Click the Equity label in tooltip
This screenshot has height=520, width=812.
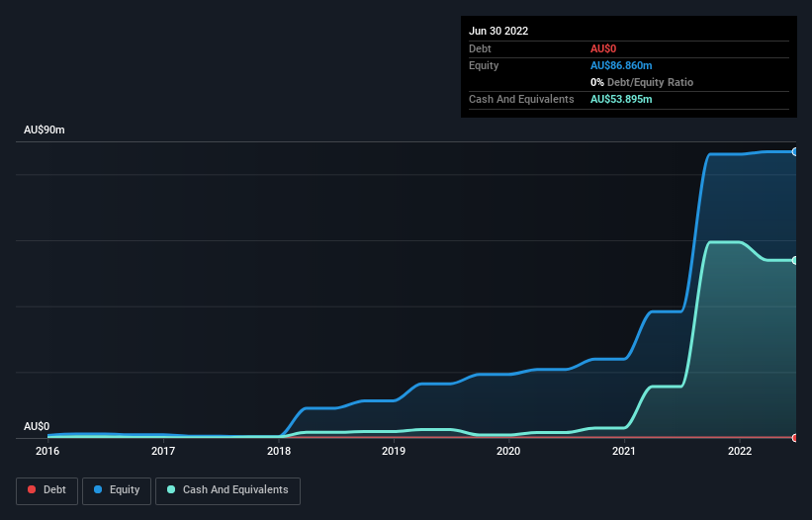(484, 65)
